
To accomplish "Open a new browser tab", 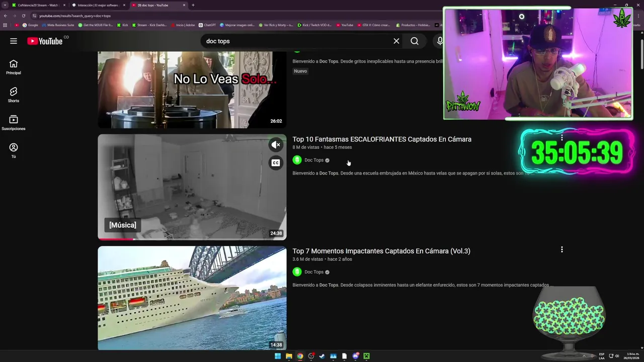I will coord(193,5).
